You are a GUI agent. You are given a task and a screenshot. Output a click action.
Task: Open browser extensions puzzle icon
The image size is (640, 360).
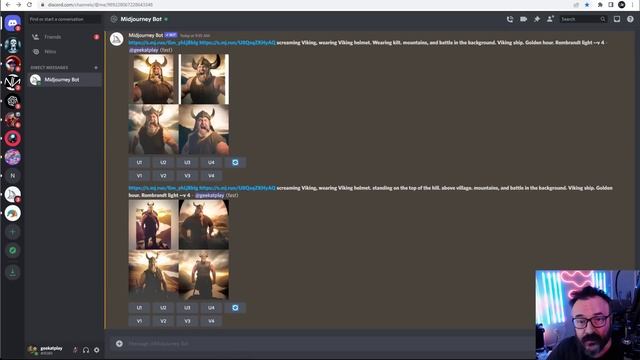pos(600,4)
